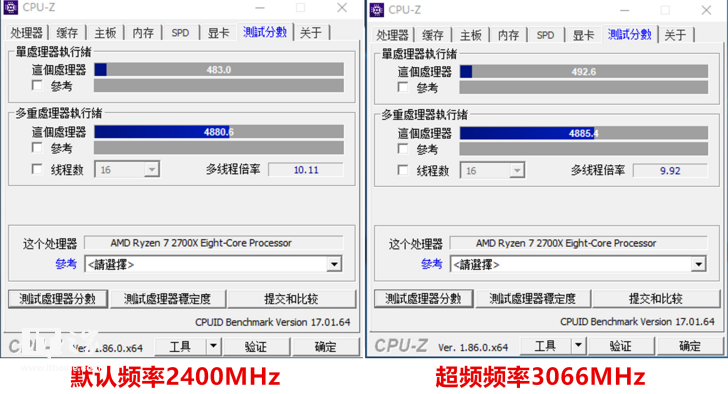Image resolution: width=728 pixels, height=394 pixels.
Task: Select SPD tab in right window
Action: tap(545, 35)
